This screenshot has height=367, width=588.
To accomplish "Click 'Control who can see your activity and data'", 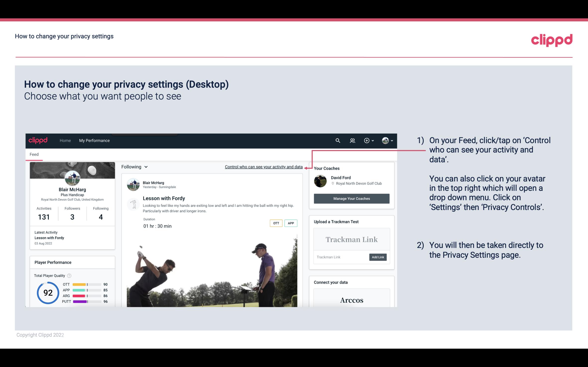I will (x=263, y=167).
